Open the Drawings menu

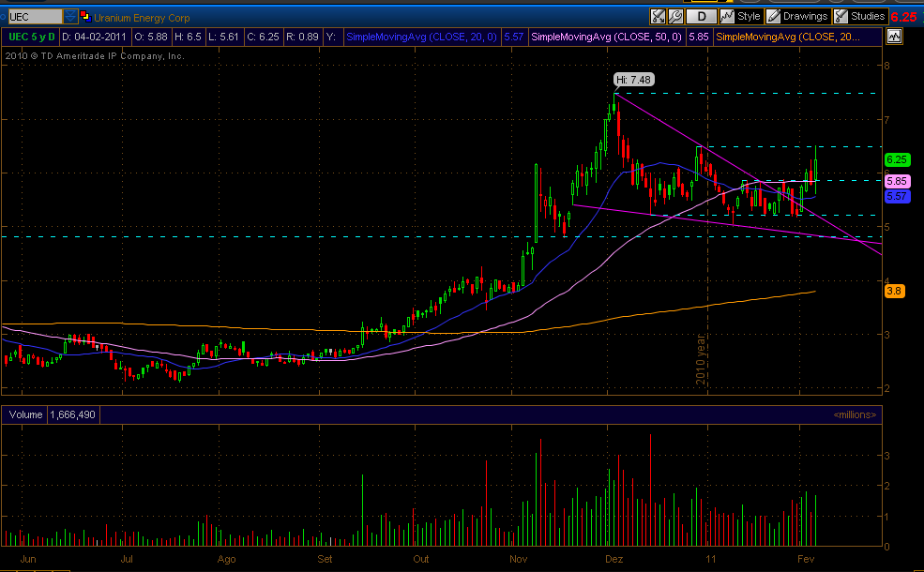(798, 17)
